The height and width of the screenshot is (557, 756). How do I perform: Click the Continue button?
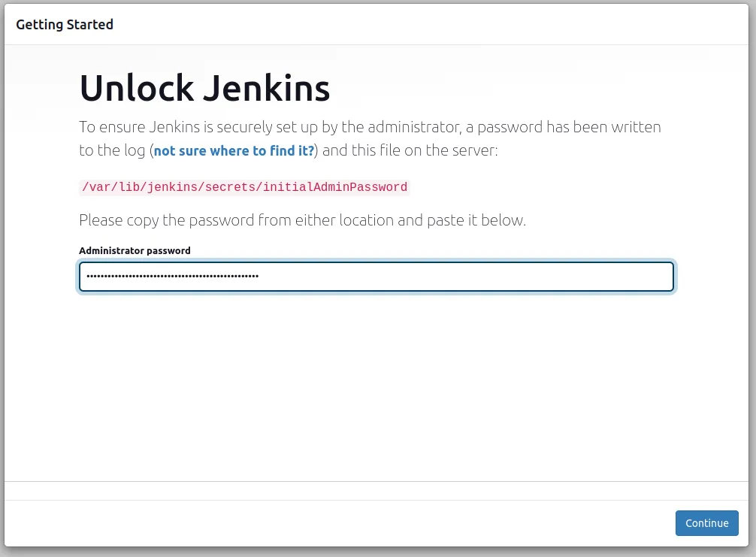pyautogui.click(x=707, y=523)
